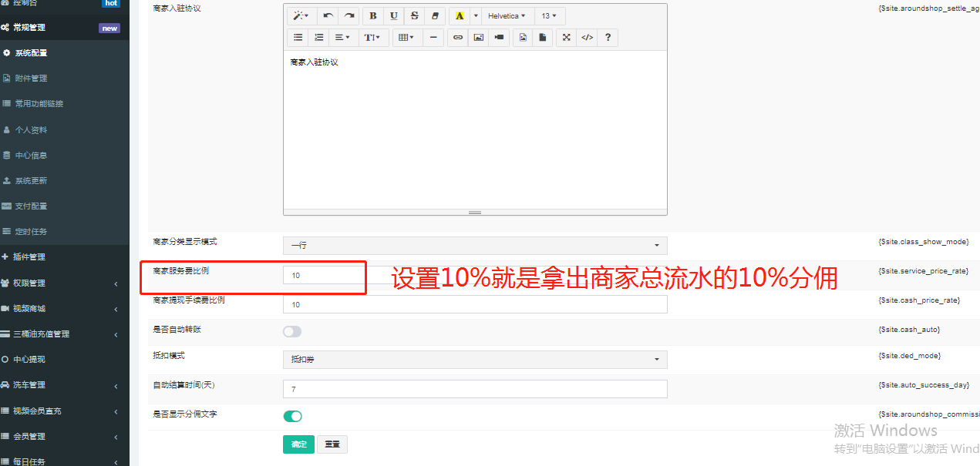Toggle the 是否自动转账 switch on
This screenshot has height=466, width=980.
[x=292, y=331]
